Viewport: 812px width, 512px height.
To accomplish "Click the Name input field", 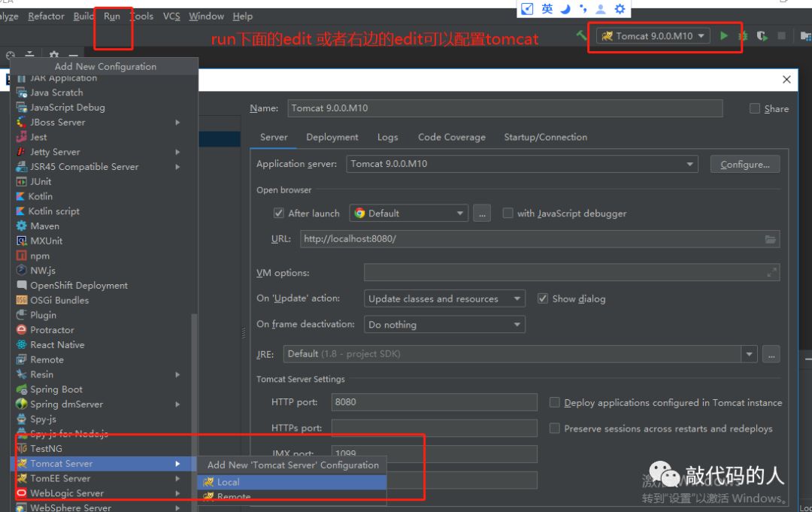I will coord(505,108).
